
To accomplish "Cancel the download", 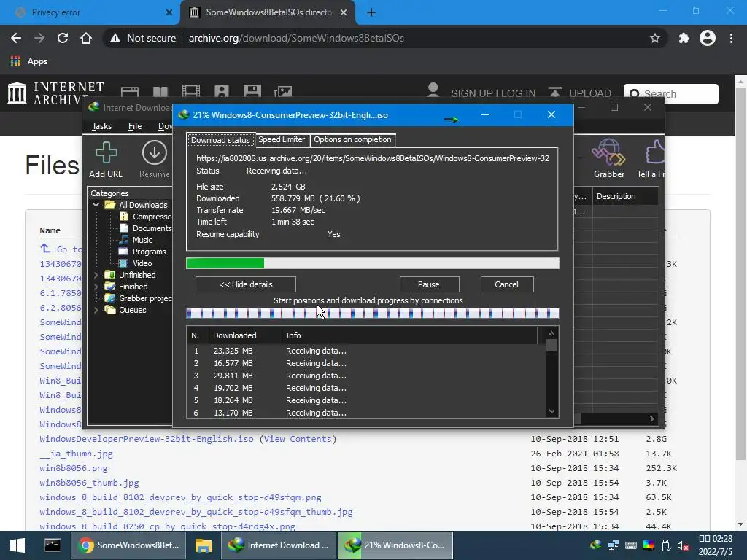I will (x=506, y=284).
